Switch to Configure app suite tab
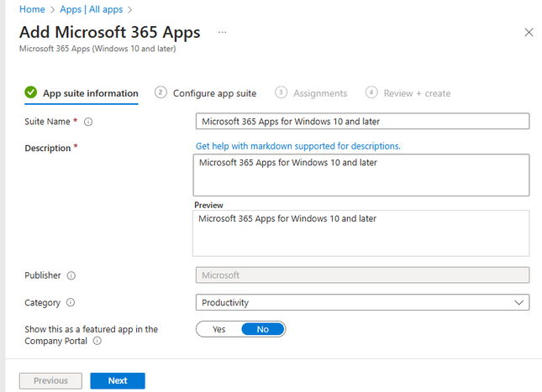542x392 pixels. 214,93
